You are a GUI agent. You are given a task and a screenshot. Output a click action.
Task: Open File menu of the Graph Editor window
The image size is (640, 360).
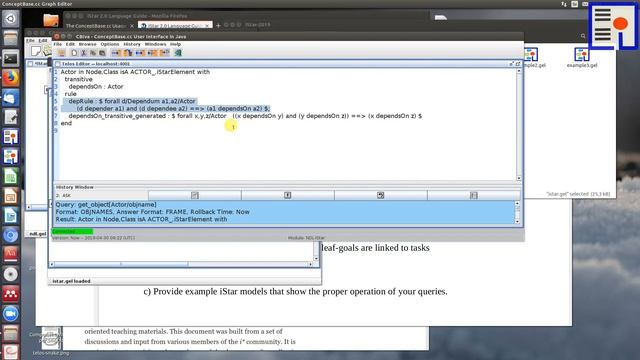pos(30,41)
